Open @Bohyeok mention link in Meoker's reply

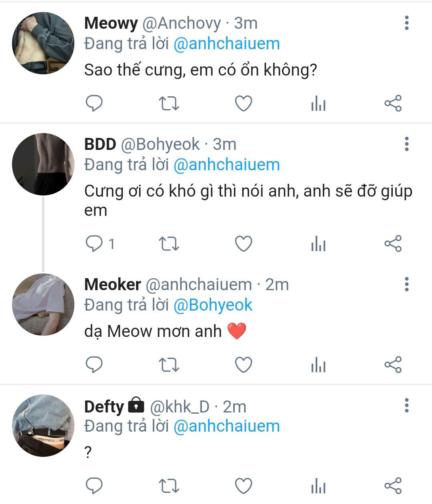coord(213,305)
